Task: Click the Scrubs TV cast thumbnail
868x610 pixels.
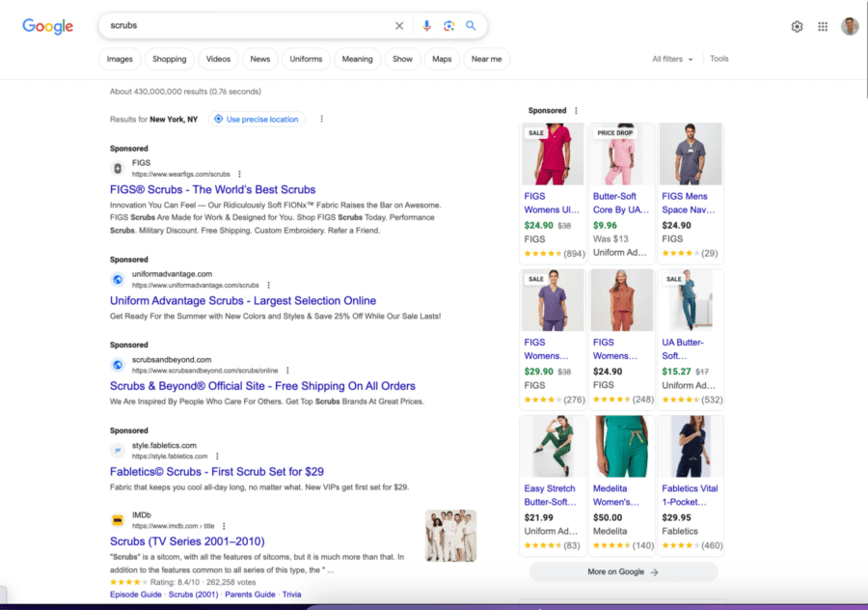Action: [450, 536]
